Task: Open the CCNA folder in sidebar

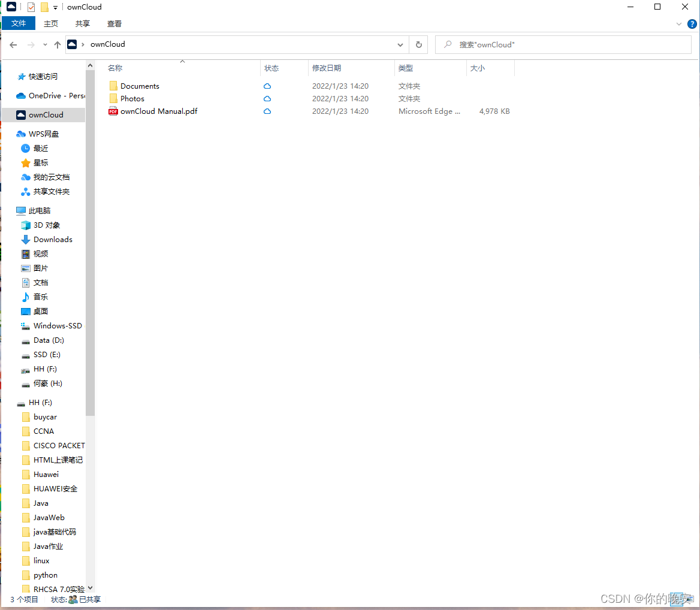Action: [43, 431]
